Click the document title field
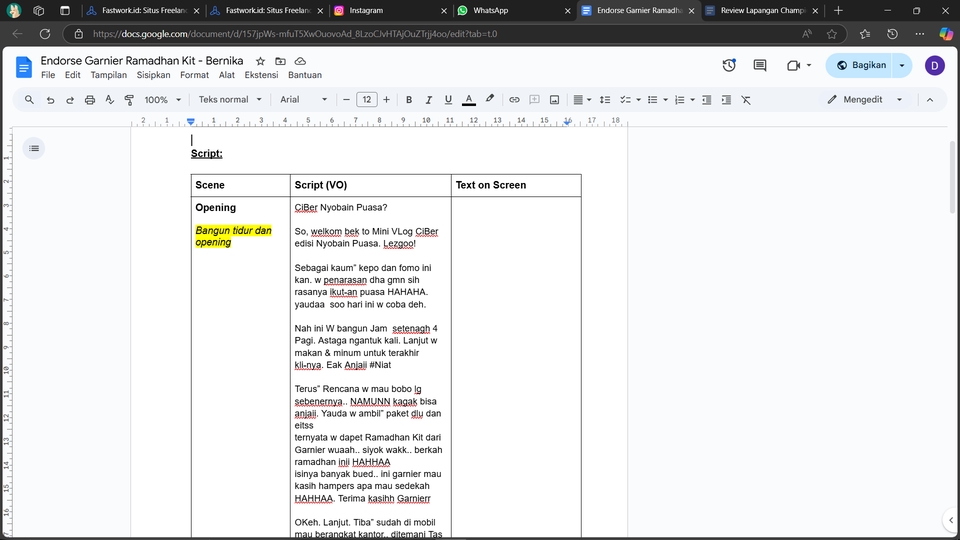This screenshot has height=540, width=960. click(x=142, y=61)
